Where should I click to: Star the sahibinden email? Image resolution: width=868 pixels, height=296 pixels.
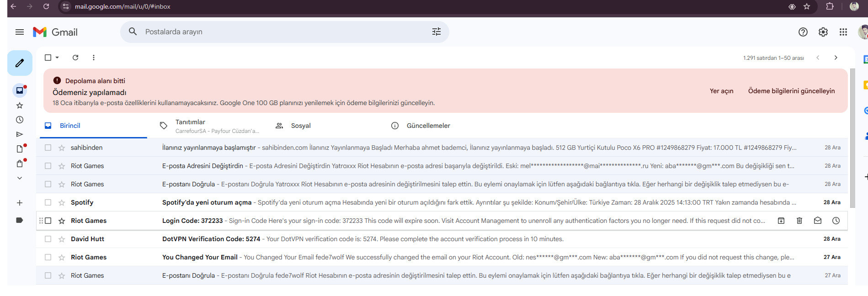point(62,148)
